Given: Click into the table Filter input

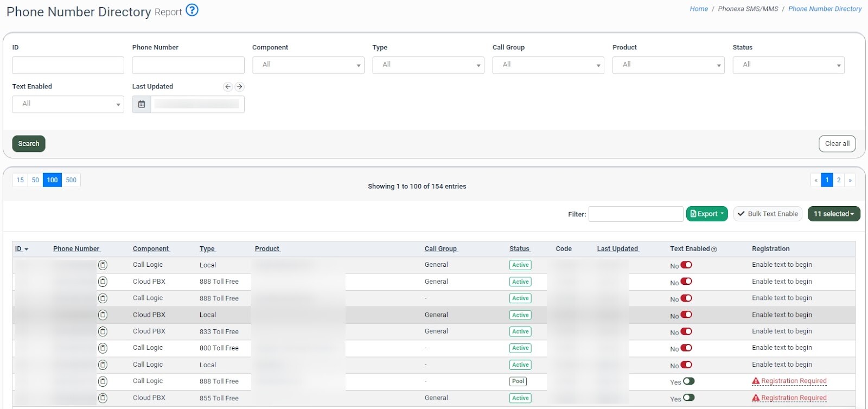Looking at the screenshot, I should 636,214.
